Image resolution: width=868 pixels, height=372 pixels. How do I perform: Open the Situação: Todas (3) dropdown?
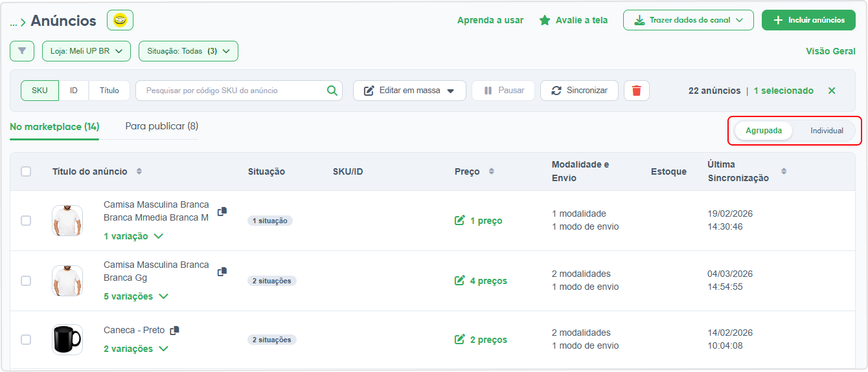(188, 51)
